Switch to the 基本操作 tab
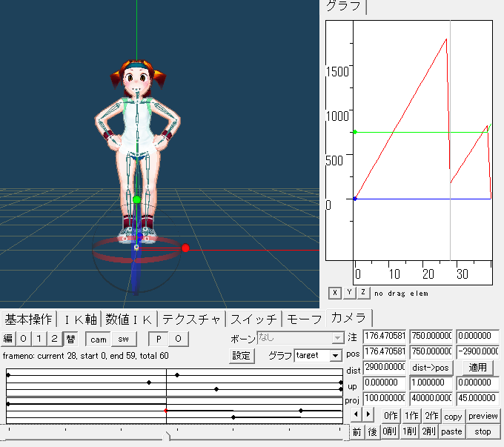The width and height of the screenshot is (504, 447). 29,319
